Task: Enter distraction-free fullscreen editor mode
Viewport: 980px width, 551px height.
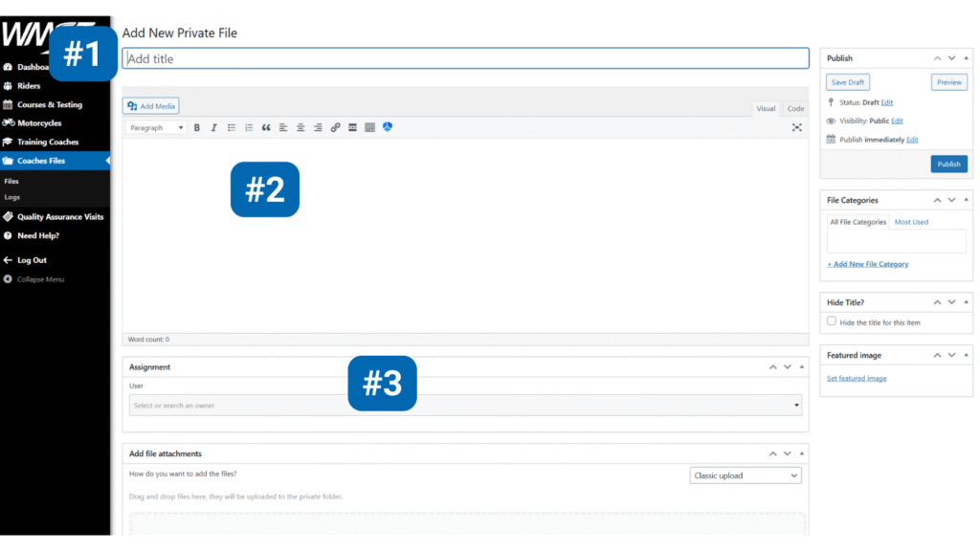Action: pos(796,127)
